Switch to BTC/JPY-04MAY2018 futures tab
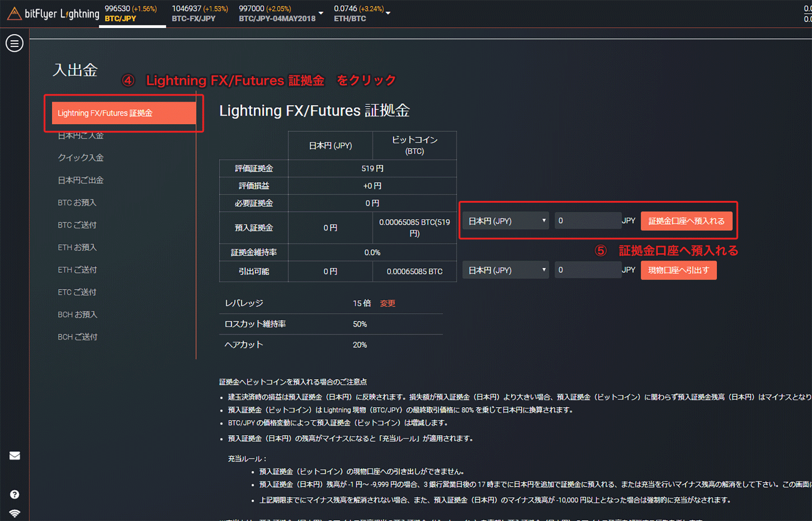The height and width of the screenshot is (521, 812). pyautogui.click(x=277, y=14)
